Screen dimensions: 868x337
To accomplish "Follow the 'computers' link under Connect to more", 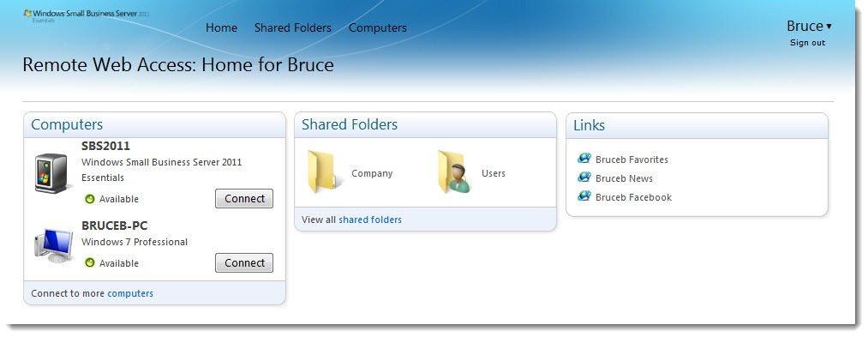I will point(130,293).
